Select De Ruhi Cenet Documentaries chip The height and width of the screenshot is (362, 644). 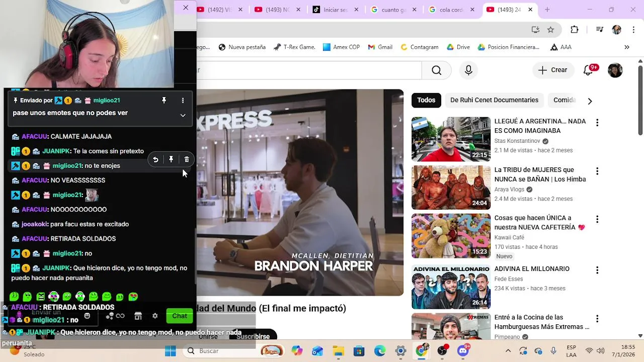point(494,100)
